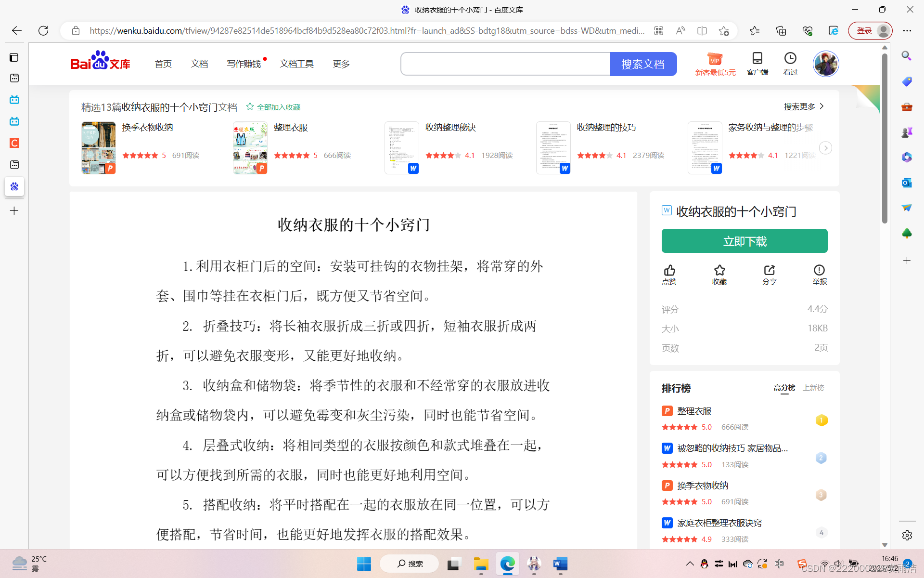Click the carousel next arrow for documents

click(x=825, y=148)
